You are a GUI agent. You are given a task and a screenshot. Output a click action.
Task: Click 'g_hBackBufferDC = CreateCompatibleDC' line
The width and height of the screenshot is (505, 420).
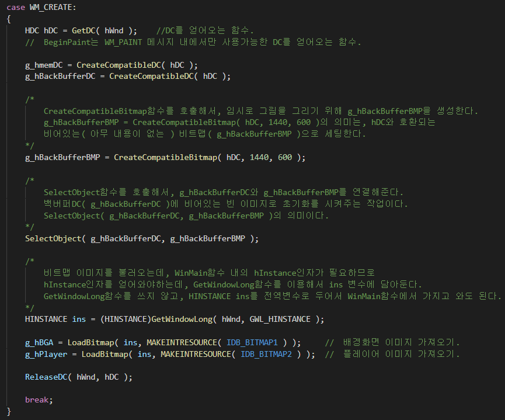[x=128, y=77]
